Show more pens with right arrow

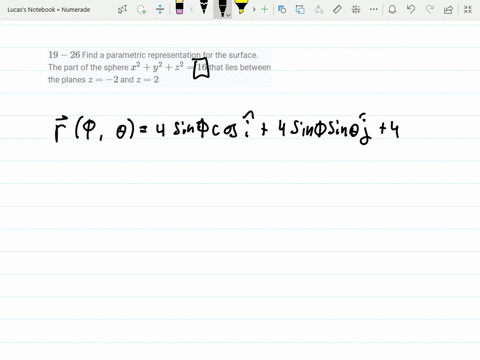tap(254, 9)
